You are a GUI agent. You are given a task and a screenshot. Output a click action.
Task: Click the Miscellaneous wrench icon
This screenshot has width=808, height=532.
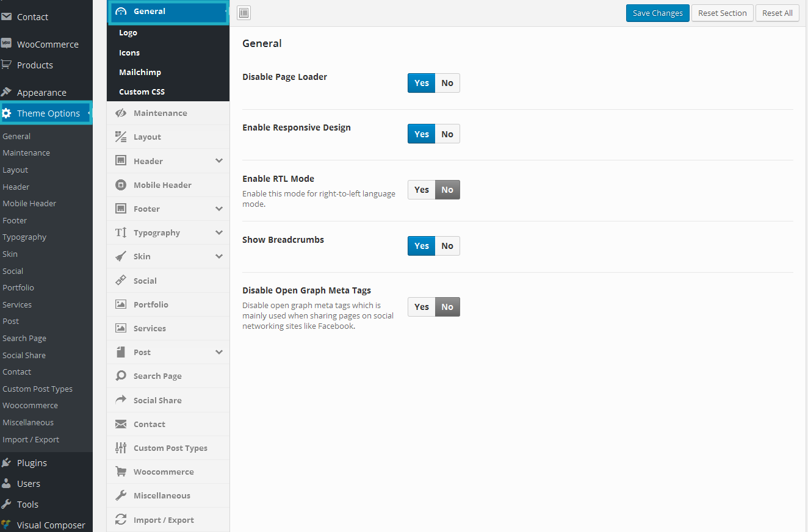point(121,495)
